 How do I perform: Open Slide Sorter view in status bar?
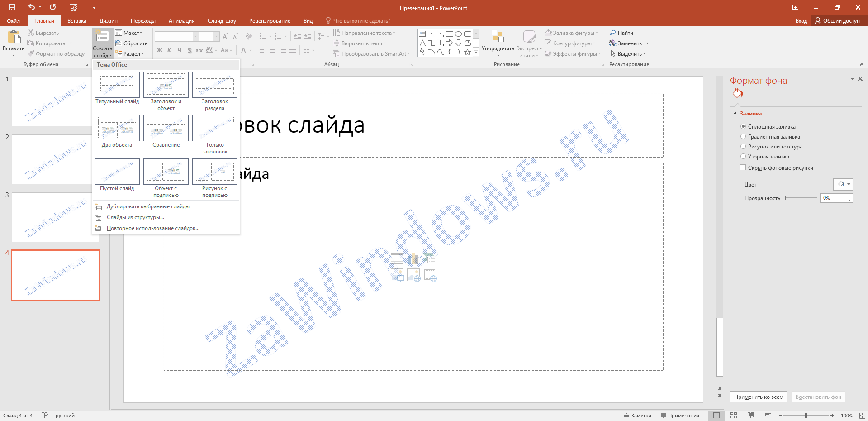tap(734, 416)
